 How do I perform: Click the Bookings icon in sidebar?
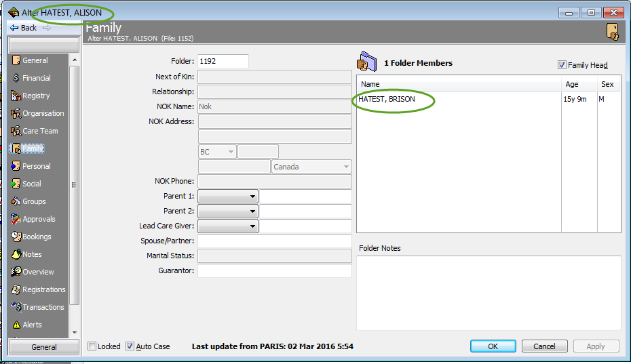[x=16, y=237]
